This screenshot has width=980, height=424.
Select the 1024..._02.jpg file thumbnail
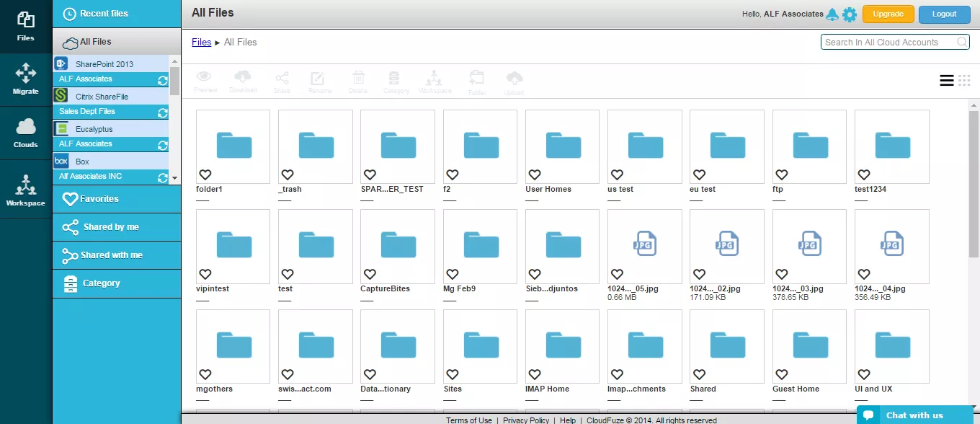click(727, 245)
